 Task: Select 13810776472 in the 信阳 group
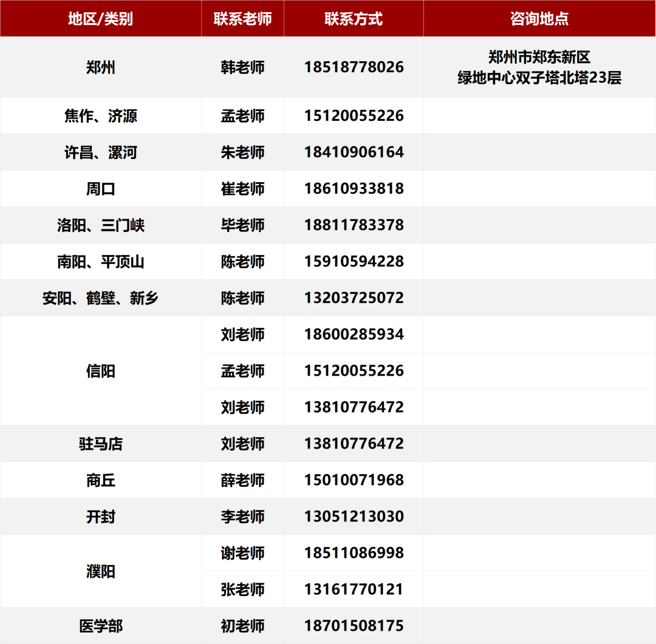[354, 407]
